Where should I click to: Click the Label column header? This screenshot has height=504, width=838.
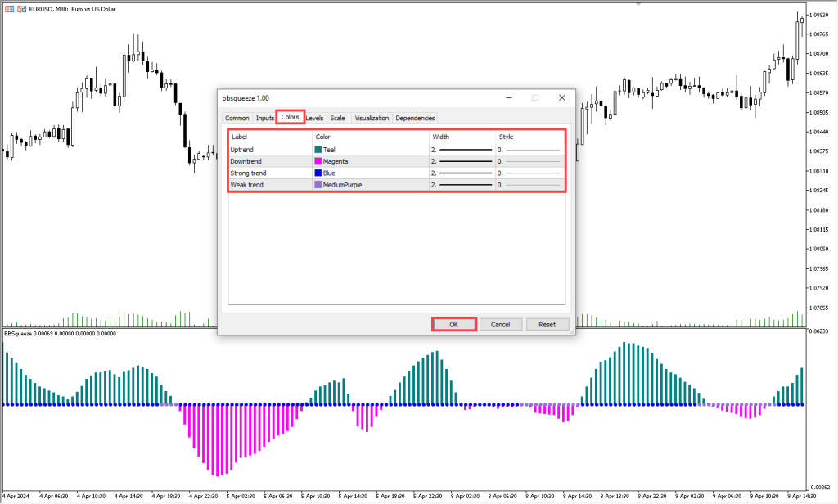[270, 137]
